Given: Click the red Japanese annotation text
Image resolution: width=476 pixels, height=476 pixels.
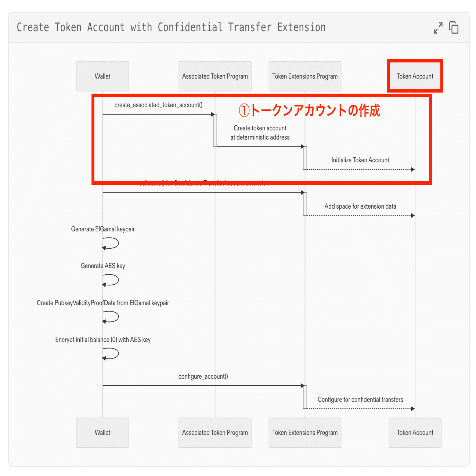Looking at the screenshot, I should click(309, 110).
